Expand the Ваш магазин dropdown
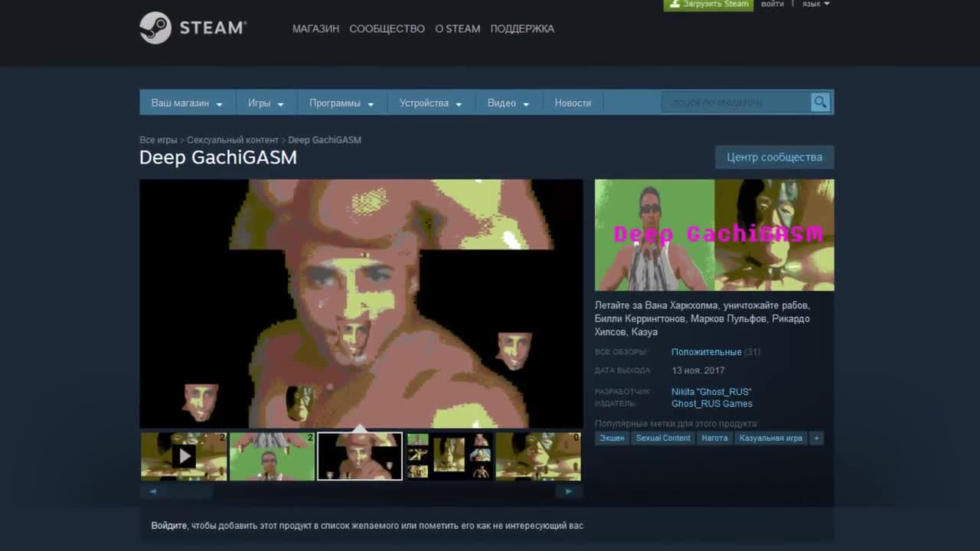 point(187,103)
